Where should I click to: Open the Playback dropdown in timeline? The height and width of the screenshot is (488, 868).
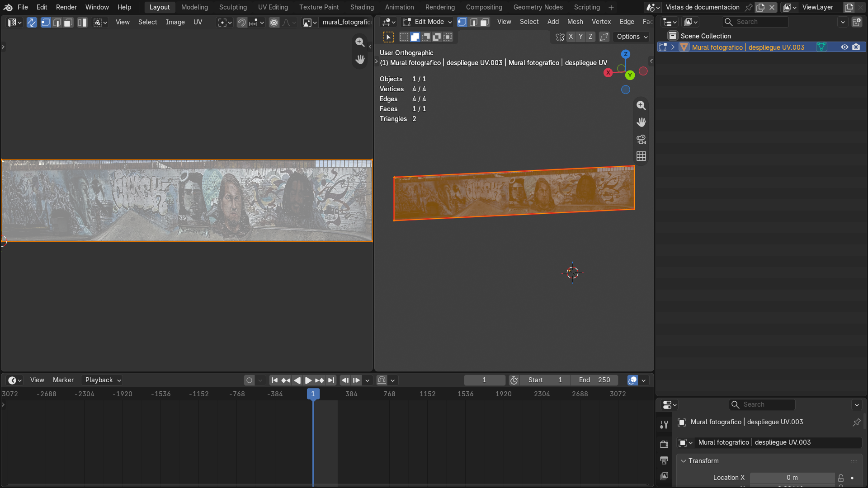103,380
